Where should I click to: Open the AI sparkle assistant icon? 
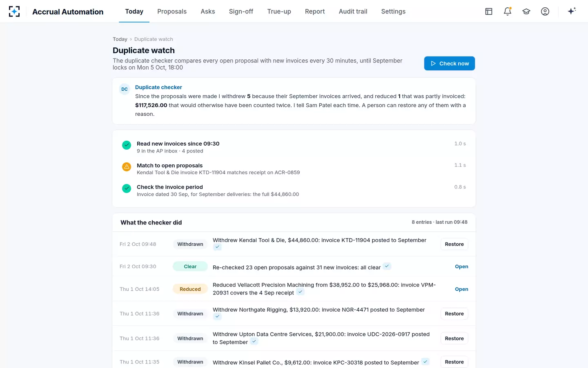572,11
